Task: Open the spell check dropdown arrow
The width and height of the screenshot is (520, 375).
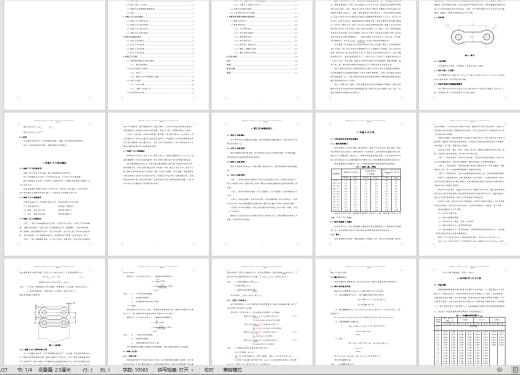Action: tap(192, 370)
